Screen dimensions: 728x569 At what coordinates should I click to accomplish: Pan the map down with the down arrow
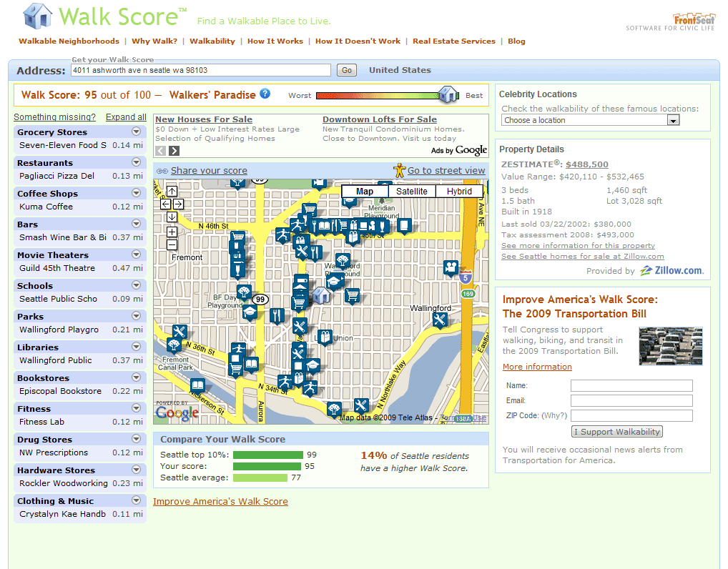172,217
